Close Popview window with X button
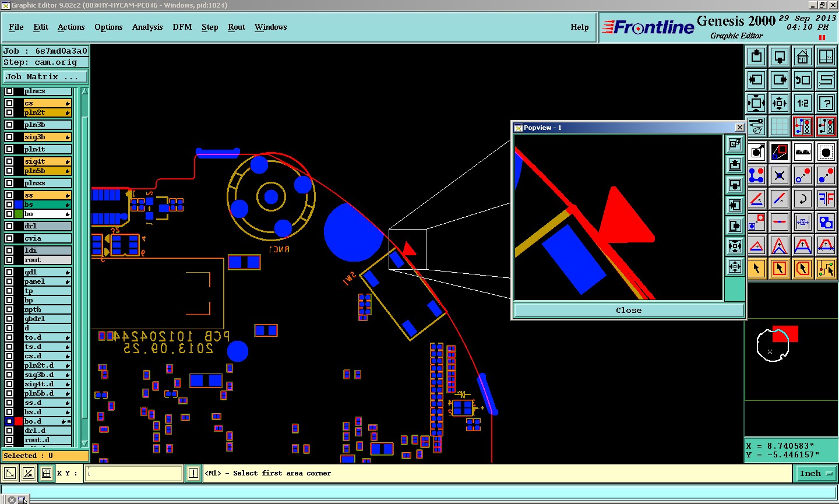Screen dimensions: 839x504 739,127
